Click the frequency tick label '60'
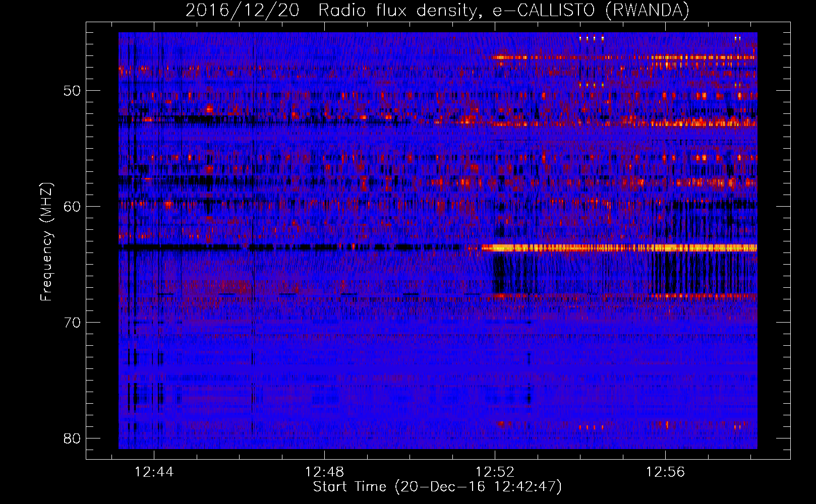Image resolution: width=816 pixels, height=504 pixels. tap(73, 206)
